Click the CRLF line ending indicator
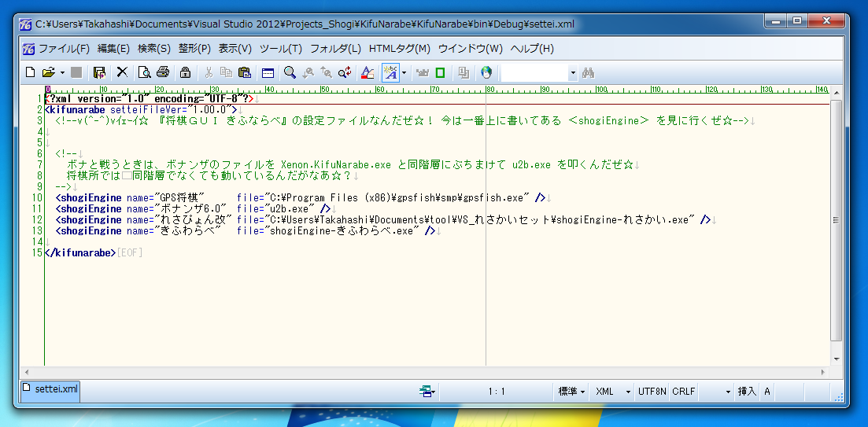The width and height of the screenshot is (868, 427). [x=684, y=392]
